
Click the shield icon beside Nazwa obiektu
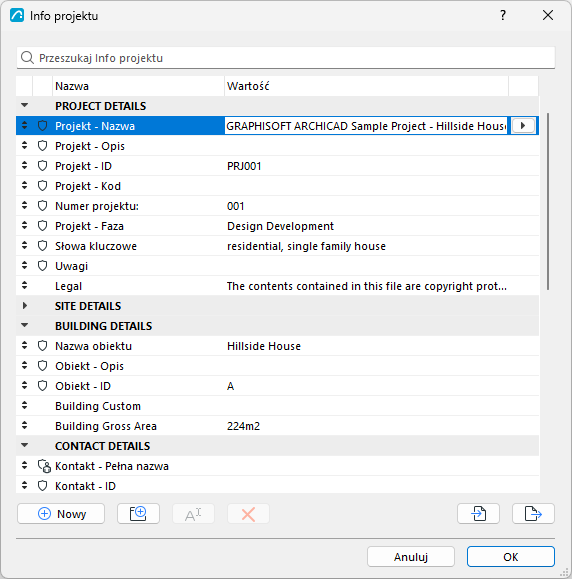[43, 346]
